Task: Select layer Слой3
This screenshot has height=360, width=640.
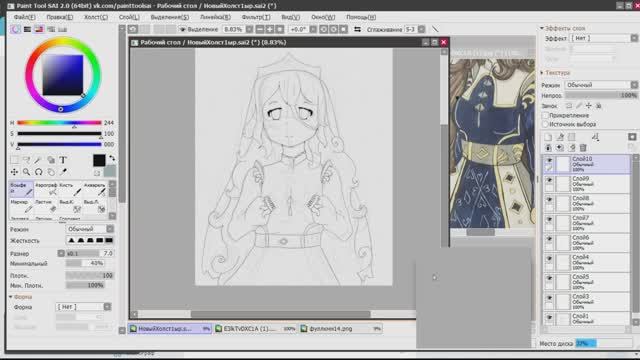Action: click(x=587, y=301)
